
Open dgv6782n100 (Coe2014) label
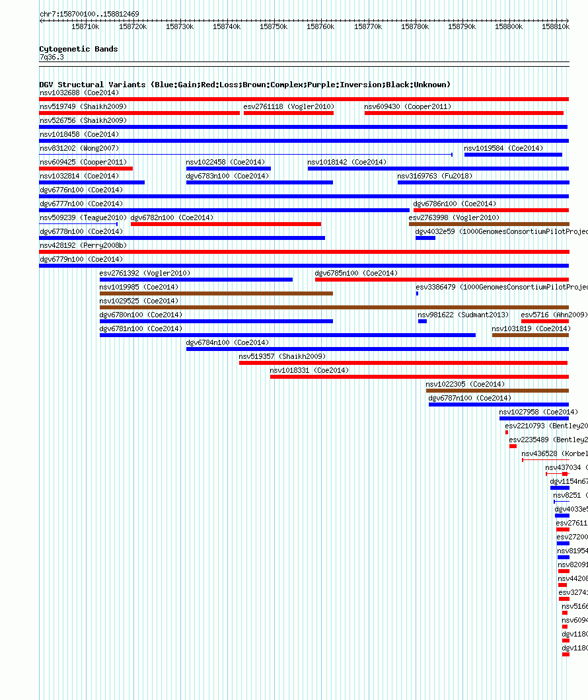[172, 217]
